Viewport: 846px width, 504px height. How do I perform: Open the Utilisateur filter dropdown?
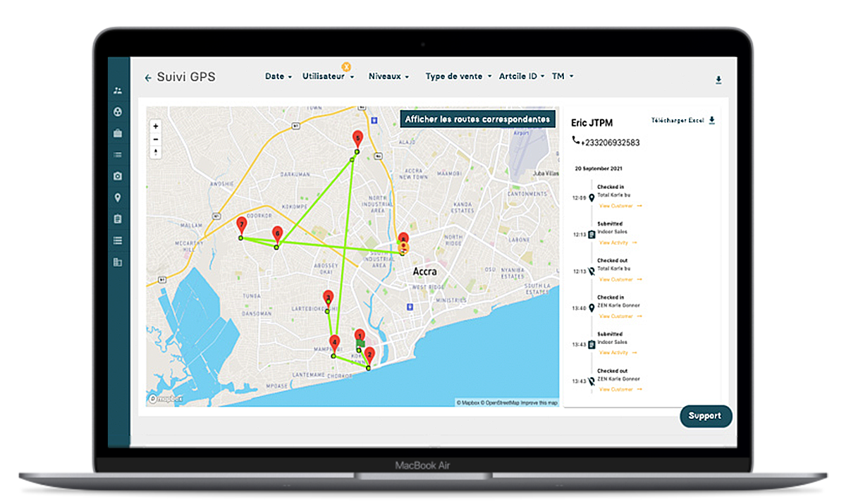pyautogui.click(x=329, y=76)
